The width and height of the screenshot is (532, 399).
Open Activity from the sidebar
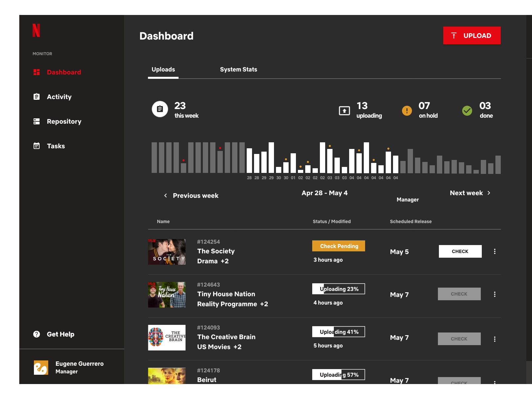pos(59,97)
